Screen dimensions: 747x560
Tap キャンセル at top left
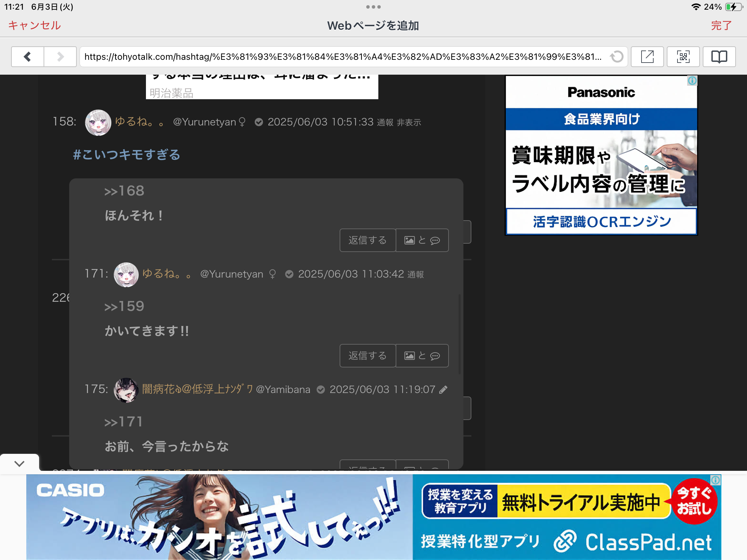click(34, 26)
